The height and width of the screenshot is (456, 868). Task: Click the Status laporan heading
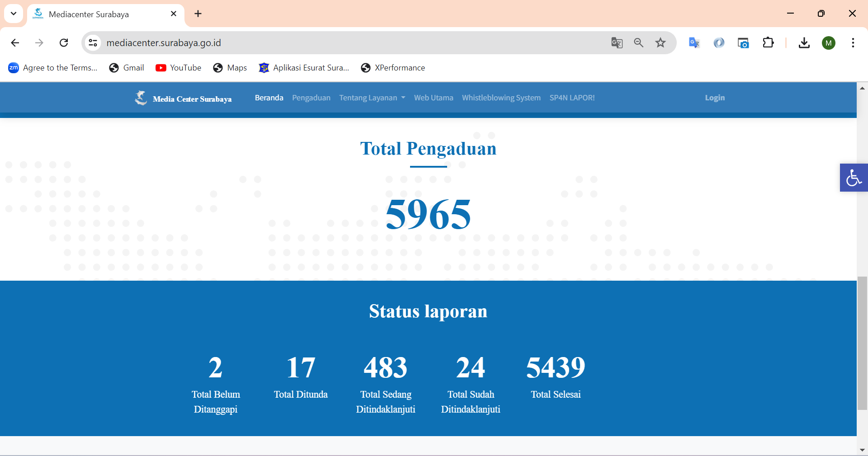pos(428,311)
